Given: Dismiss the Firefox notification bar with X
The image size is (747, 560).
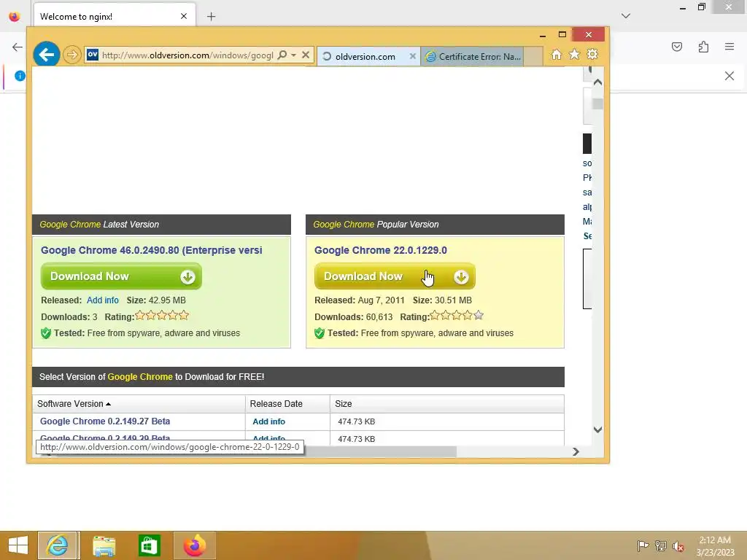Looking at the screenshot, I should tap(729, 76).
